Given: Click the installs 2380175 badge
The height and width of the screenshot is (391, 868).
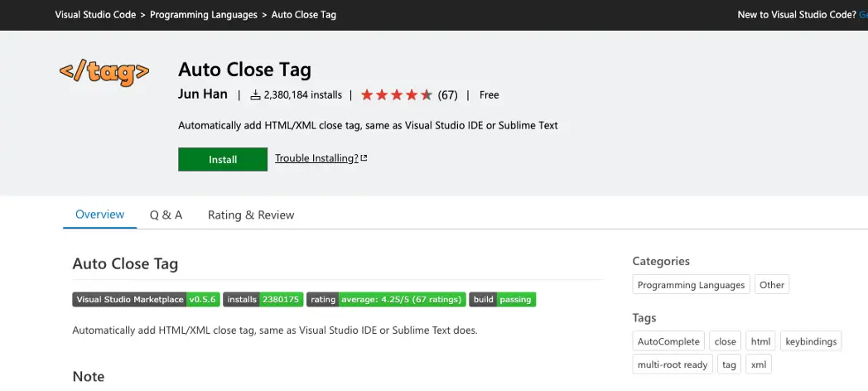Looking at the screenshot, I should click(x=263, y=300).
